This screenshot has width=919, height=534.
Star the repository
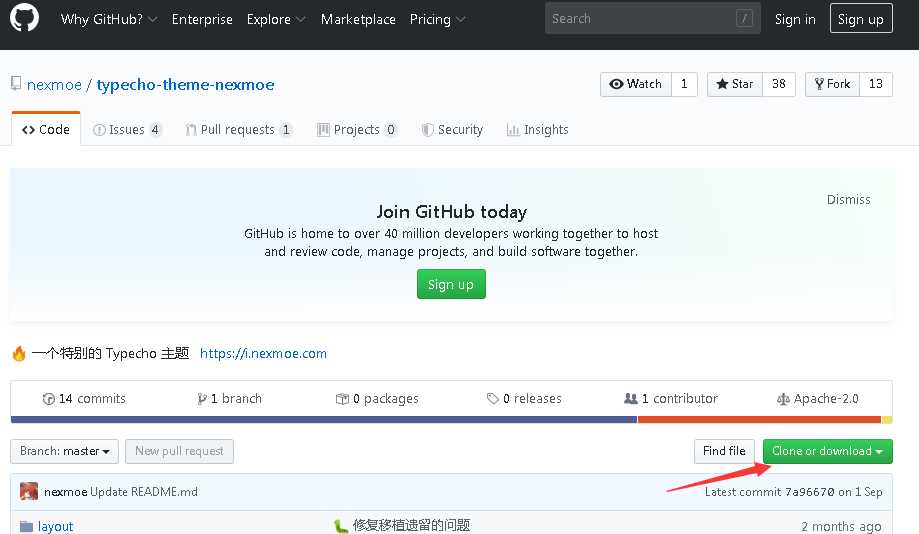tap(734, 84)
